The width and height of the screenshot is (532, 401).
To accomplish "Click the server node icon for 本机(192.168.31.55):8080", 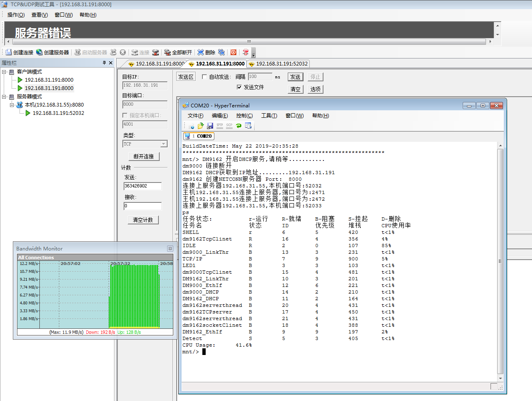I will click(x=19, y=105).
